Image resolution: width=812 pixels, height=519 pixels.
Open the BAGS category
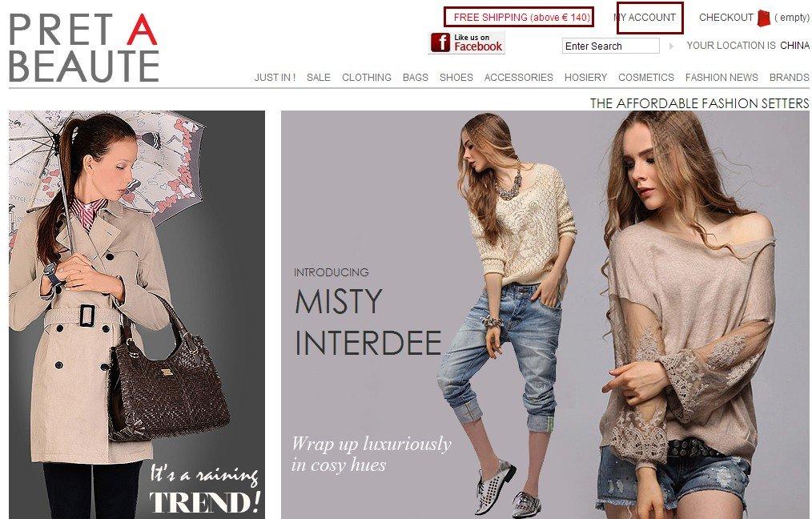[x=416, y=78]
